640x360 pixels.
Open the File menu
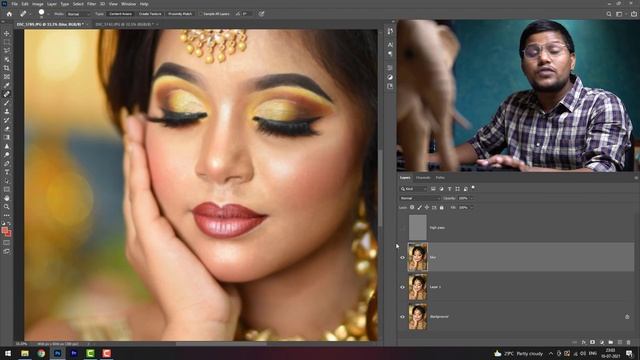[x=14, y=4]
